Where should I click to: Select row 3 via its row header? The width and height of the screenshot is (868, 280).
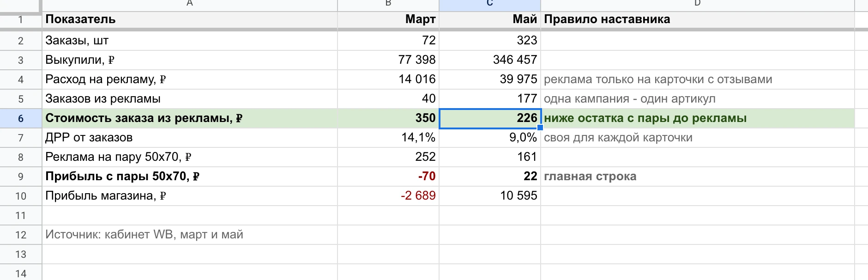(21, 60)
